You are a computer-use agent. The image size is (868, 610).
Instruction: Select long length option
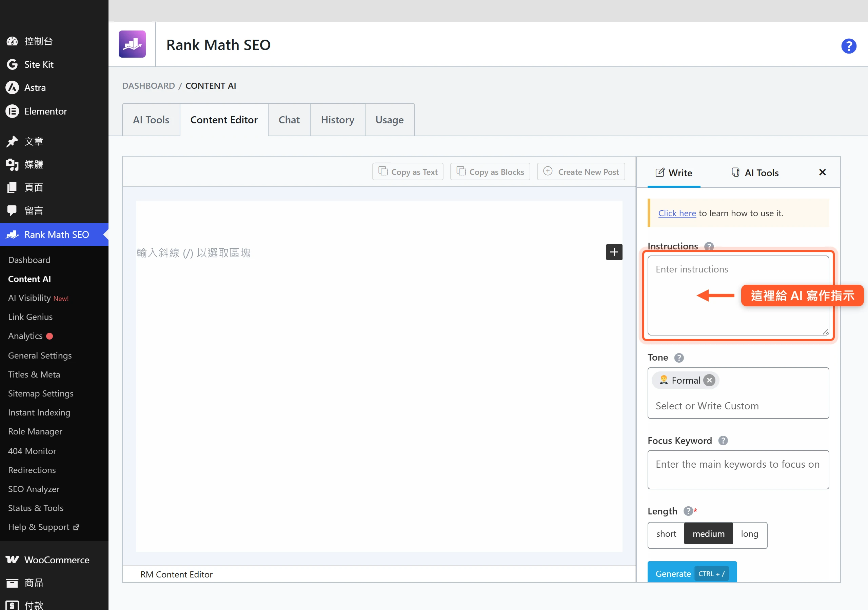[x=749, y=534]
